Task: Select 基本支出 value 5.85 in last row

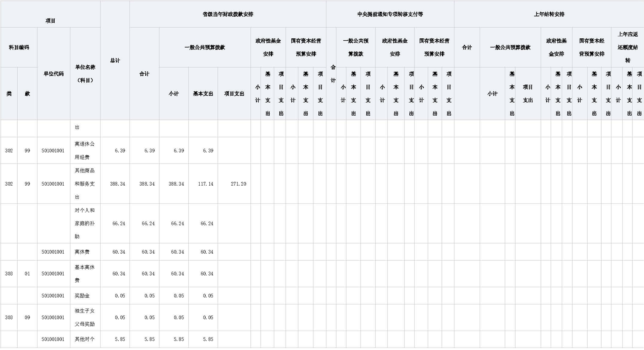Action: (x=208, y=339)
